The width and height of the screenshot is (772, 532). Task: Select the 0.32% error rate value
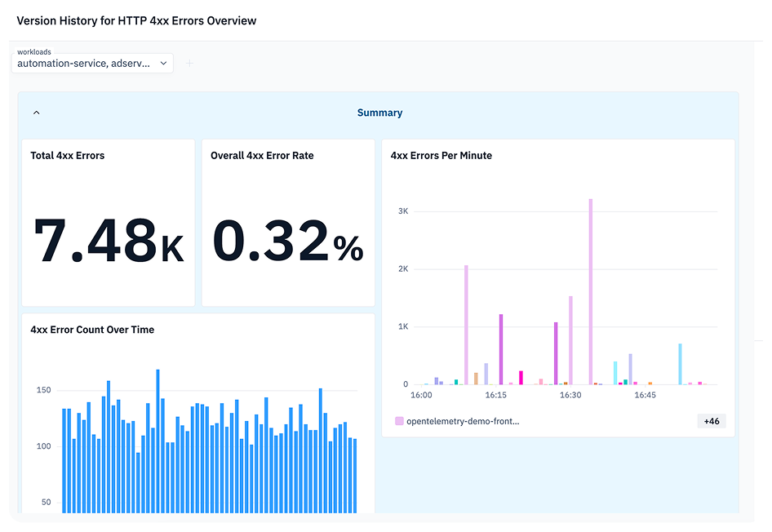coord(288,242)
